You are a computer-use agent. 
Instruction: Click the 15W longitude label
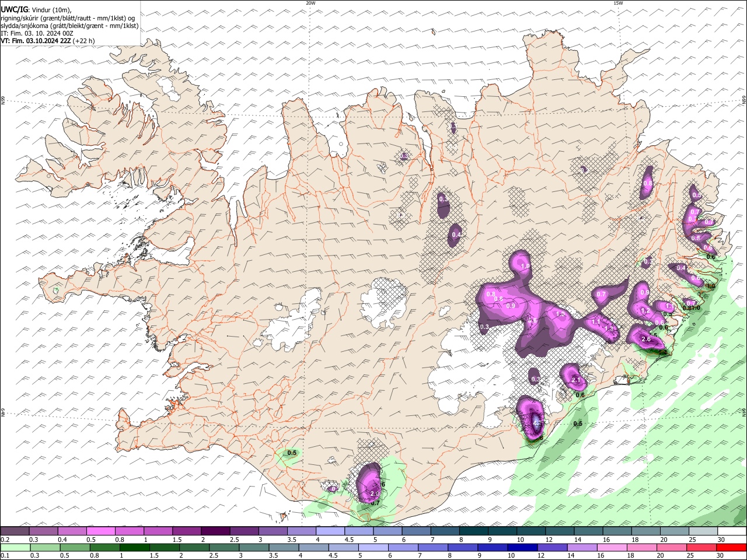pyautogui.click(x=618, y=3)
